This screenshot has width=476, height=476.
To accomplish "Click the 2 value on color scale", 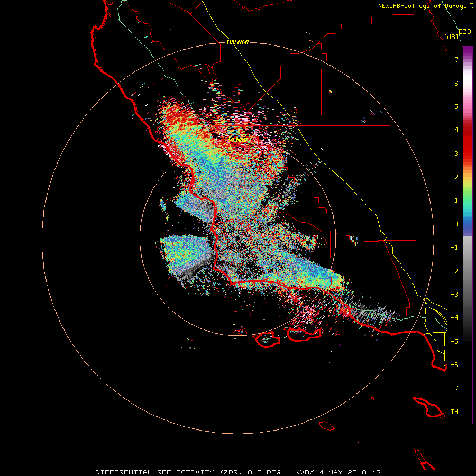I will [x=456, y=177].
